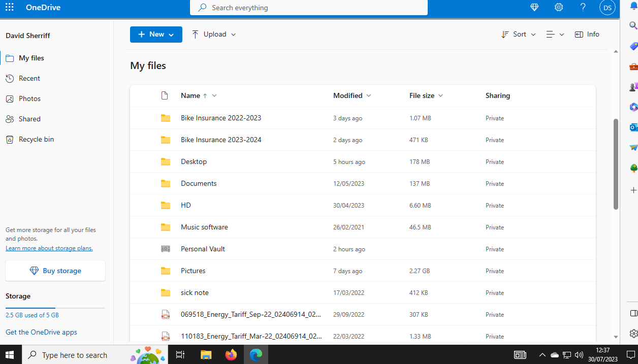Click the Windows taskbar search box
Screen dimensions: 638x364
point(95,355)
